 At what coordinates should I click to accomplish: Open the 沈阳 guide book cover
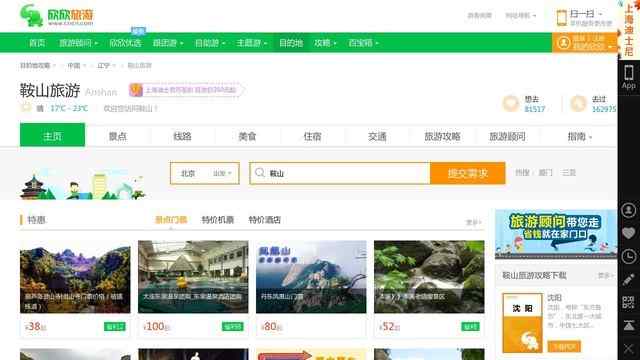coord(522,322)
